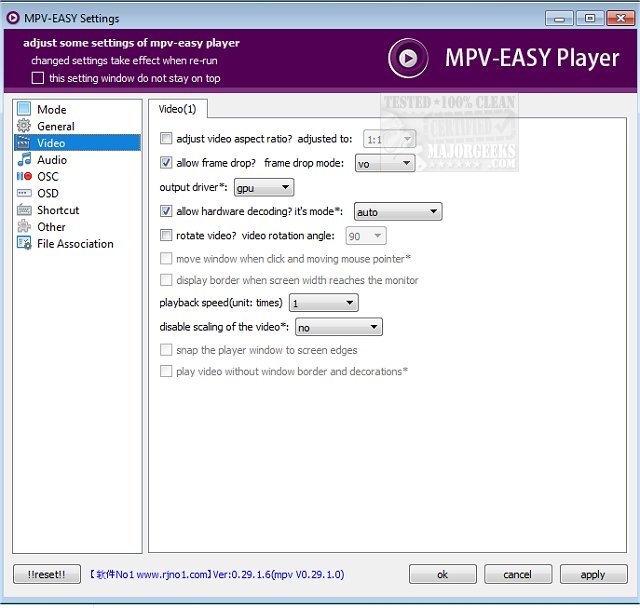Enable adjust video aspect ratio checkbox
Screen dimensions: 640x608
point(166,138)
